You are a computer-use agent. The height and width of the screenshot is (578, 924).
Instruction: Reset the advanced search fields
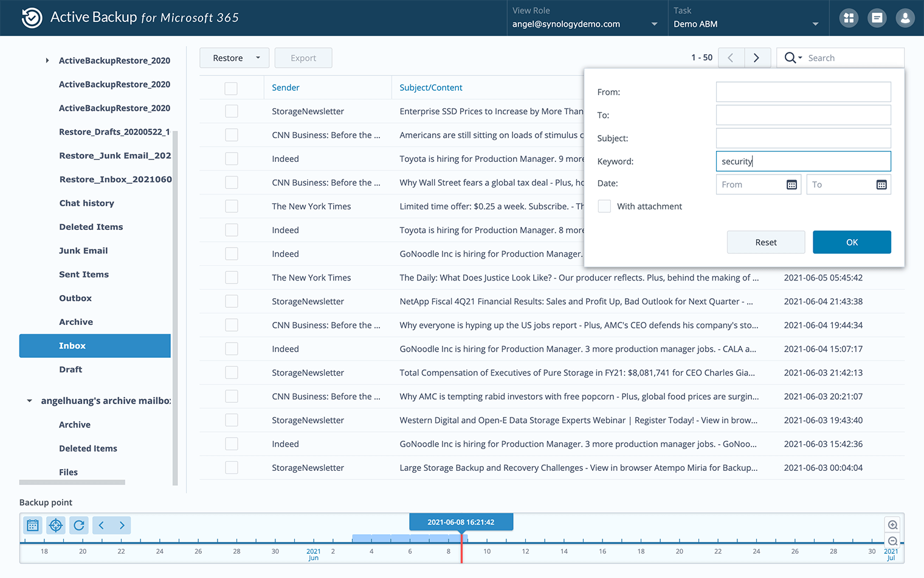[766, 242]
